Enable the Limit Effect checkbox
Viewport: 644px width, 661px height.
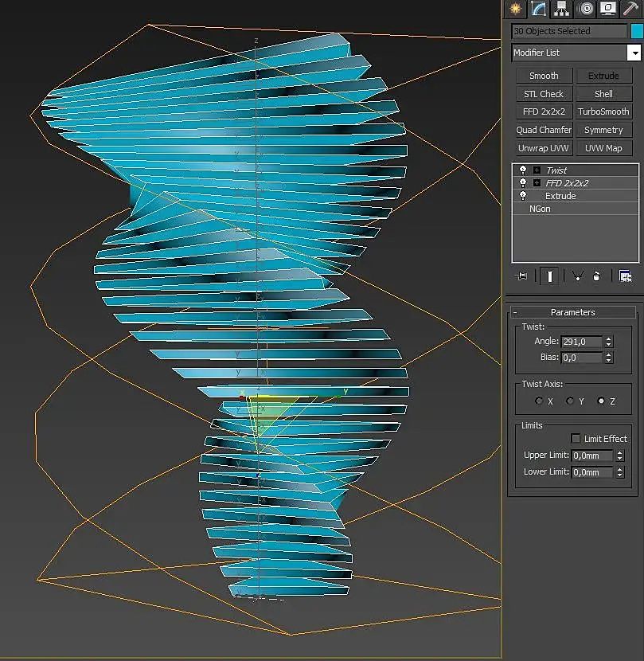(x=576, y=439)
